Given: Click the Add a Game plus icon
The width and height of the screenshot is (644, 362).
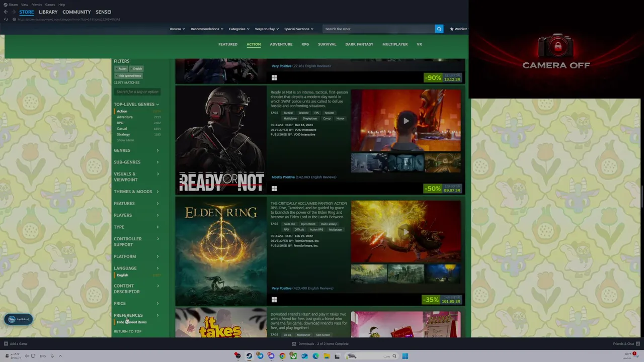Looking at the screenshot, I should click(x=6, y=344).
